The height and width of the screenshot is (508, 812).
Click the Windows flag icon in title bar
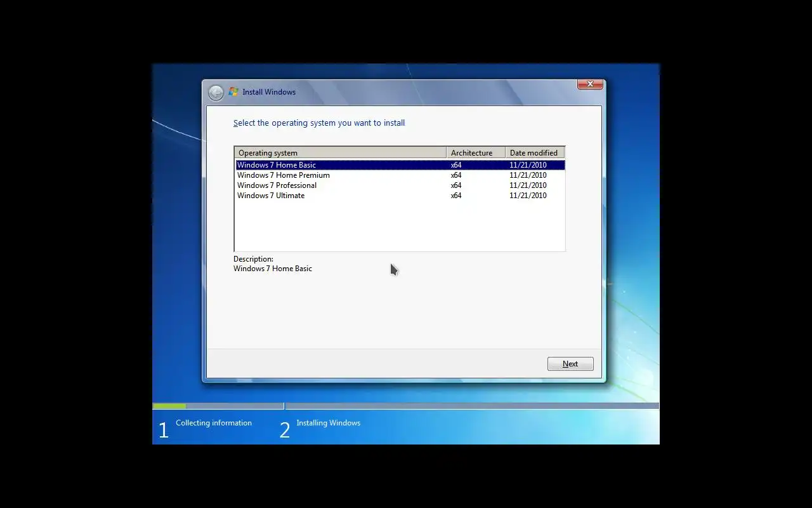[233, 92]
